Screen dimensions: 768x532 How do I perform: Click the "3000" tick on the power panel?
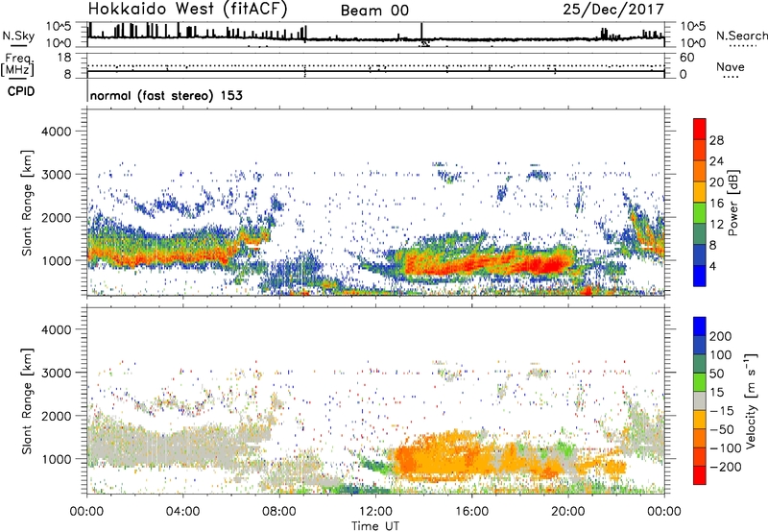tap(57, 175)
